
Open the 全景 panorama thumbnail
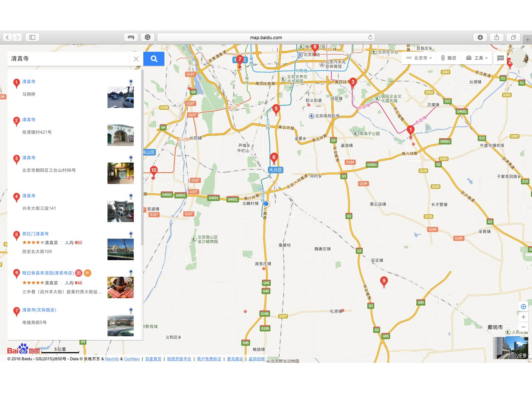pyautogui.click(x=510, y=348)
